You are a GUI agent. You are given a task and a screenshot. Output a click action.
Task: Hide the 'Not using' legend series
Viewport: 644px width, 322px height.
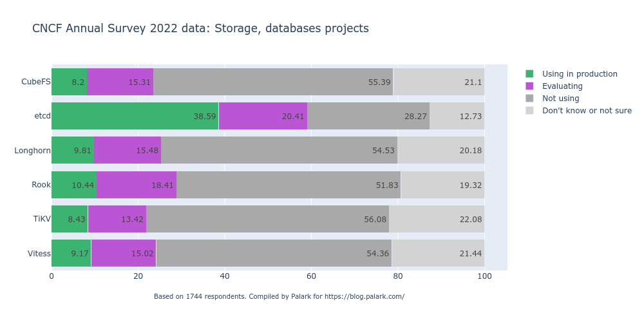coord(560,99)
